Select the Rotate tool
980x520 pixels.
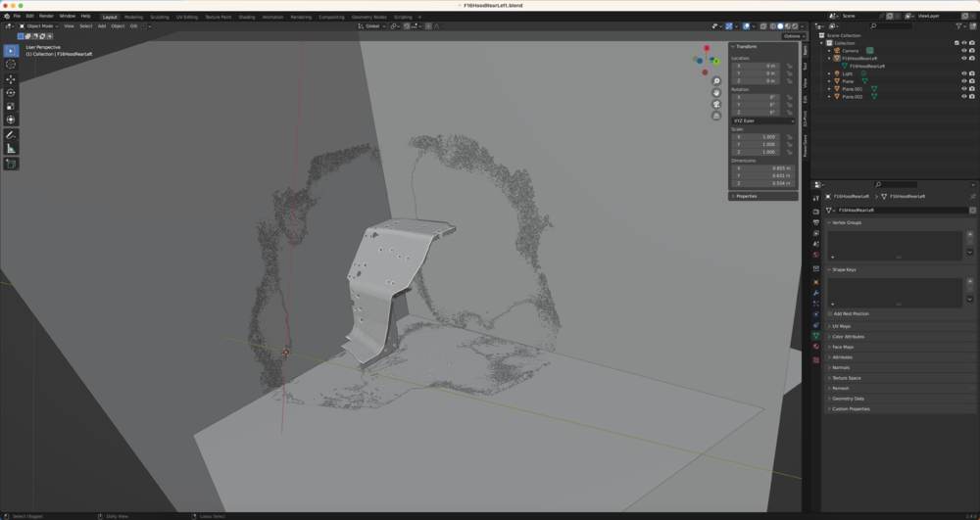tap(11, 93)
